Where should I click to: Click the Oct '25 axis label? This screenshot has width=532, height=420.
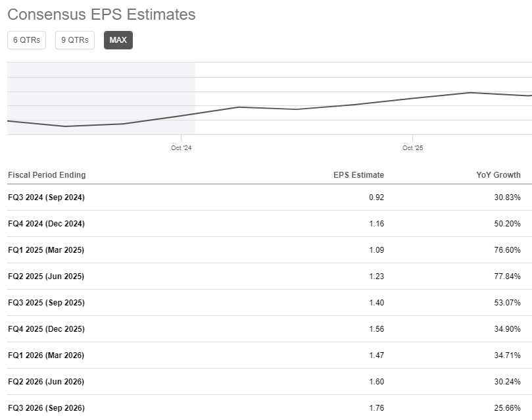(412, 148)
